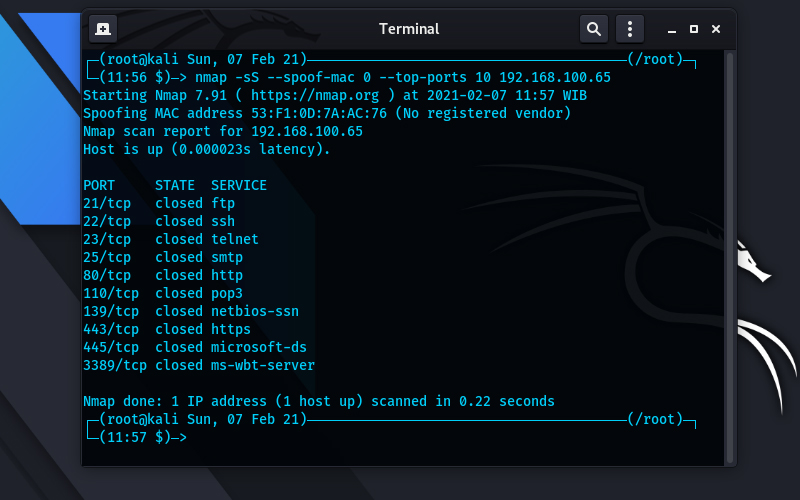Click the terminal vertical scrollbar
Screen dimensions: 800x500
pos(730,258)
